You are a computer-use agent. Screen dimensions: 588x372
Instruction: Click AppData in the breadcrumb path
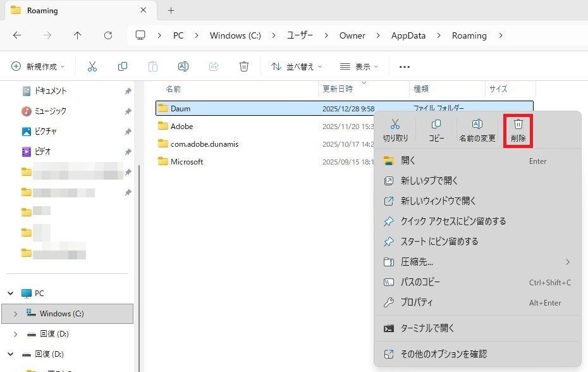tap(408, 35)
